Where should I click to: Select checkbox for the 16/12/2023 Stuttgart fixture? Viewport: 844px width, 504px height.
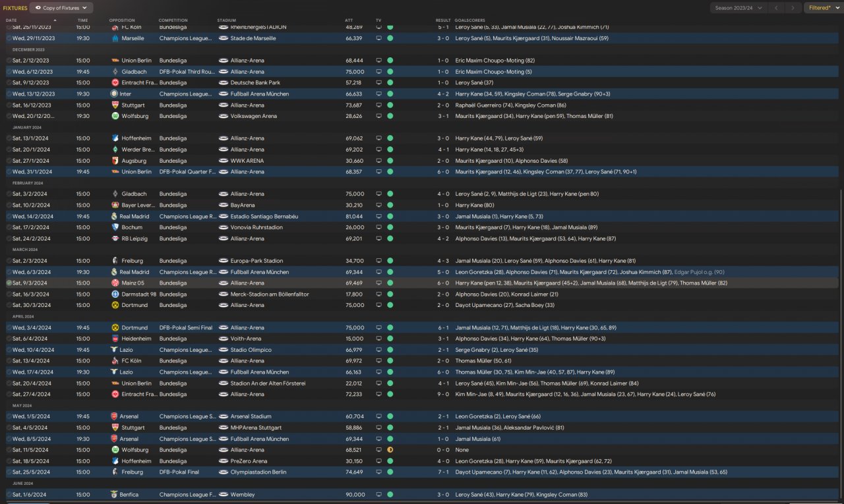pos(9,105)
